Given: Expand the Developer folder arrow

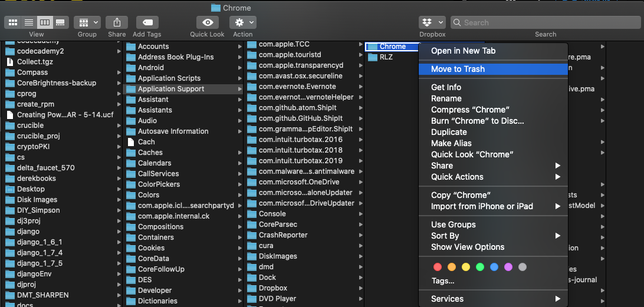Looking at the screenshot, I should click(x=240, y=290).
